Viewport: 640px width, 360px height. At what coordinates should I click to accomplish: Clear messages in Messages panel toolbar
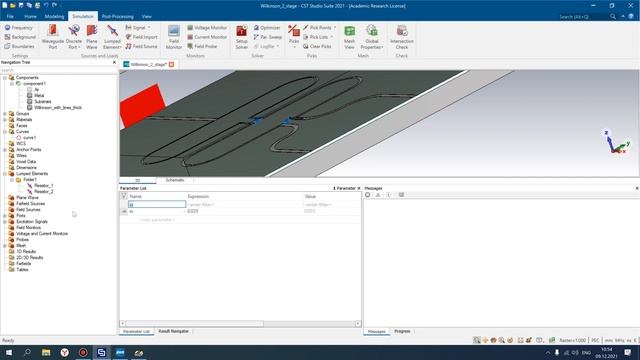[x=368, y=195]
